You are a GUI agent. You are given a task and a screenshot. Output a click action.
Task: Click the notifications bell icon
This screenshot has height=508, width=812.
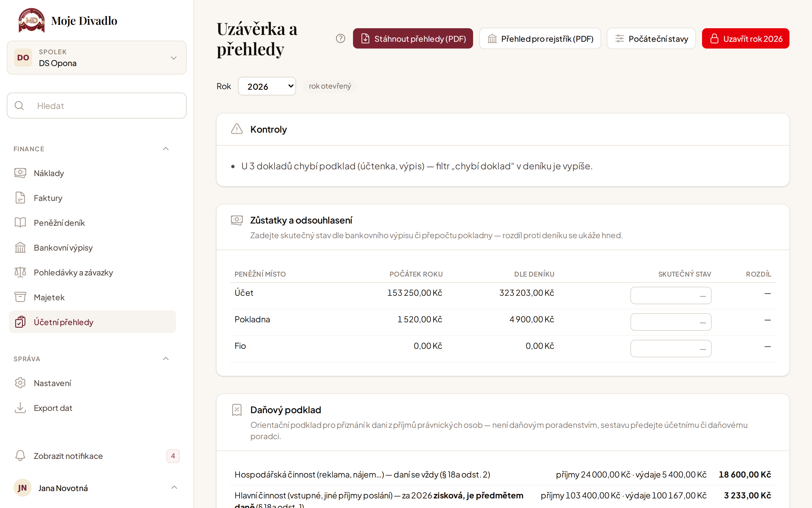pos(20,456)
